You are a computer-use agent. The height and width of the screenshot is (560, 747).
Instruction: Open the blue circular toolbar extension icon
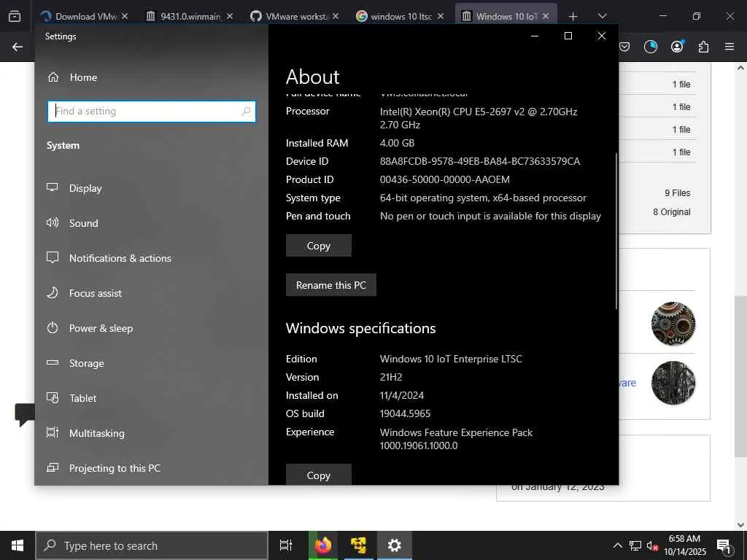[650, 47]
